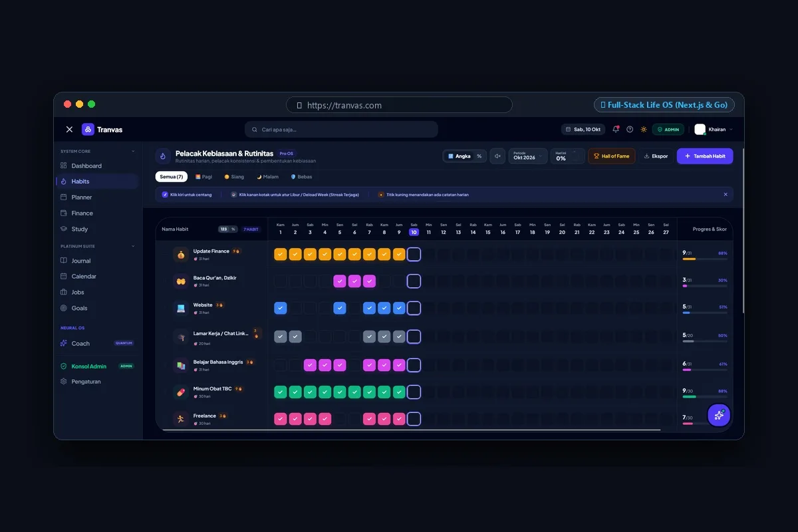Click the Lamar Kerja habit icon
The height and width of the screenshot is (532, 798).
tap(180, 337)
